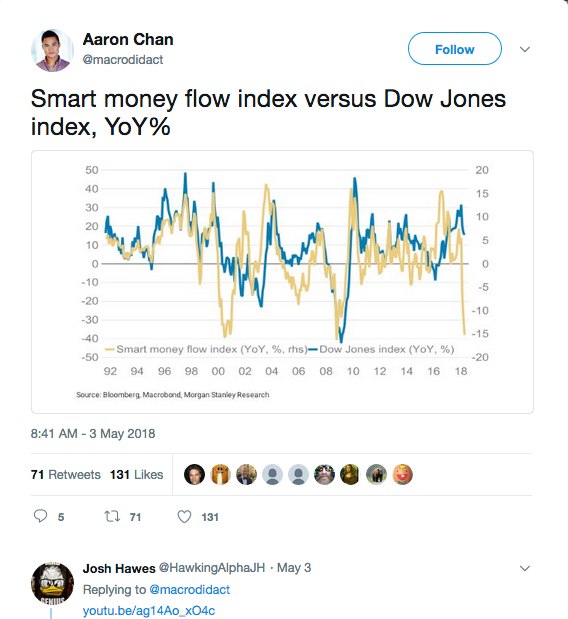The image size is (568, 619).
Task: Open the smart money flow chart image
Action: [282, 282]
